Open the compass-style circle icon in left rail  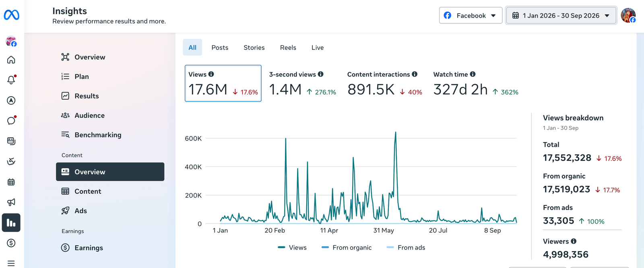tap(11, 101)
